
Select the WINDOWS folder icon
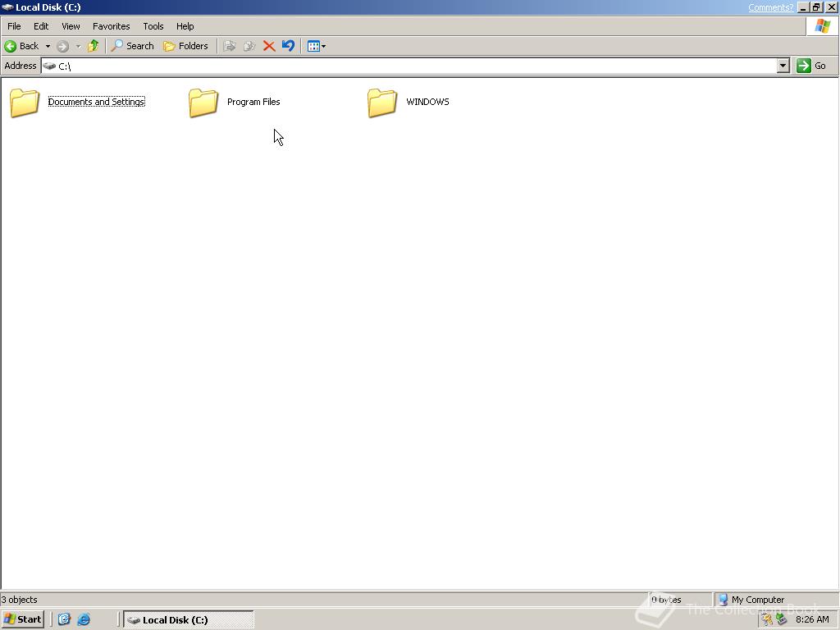tap(382, 103)
